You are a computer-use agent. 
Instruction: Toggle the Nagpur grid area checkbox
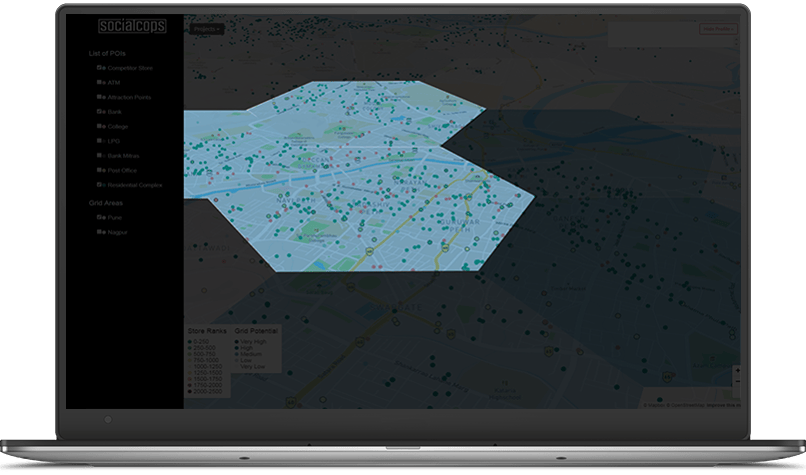(x=100, y=232)
